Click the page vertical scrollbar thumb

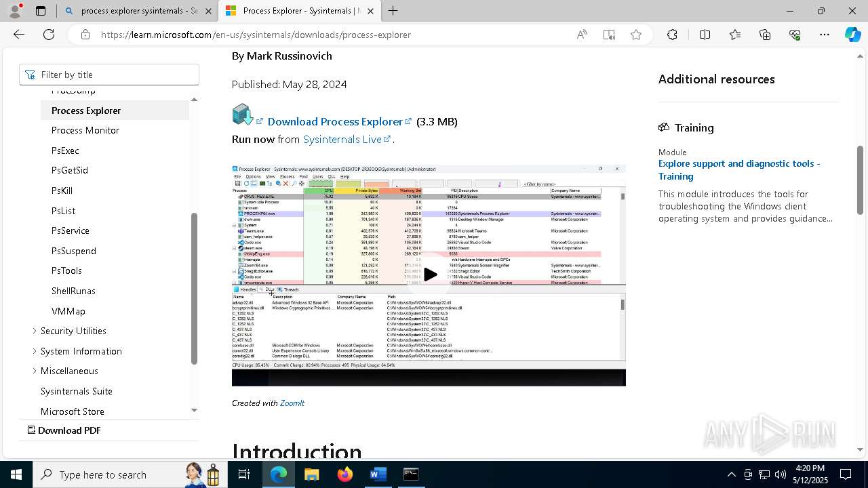click(x=860, y=180)
